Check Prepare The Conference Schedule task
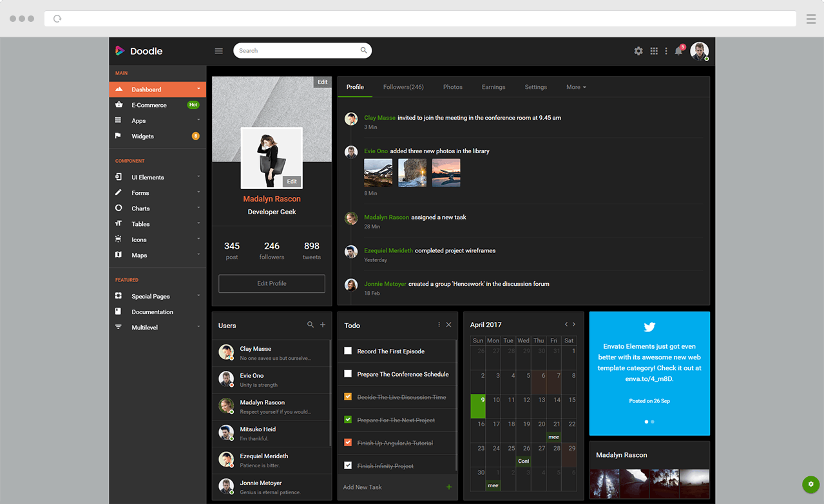This screenshot has height=504, width=824. 348,373
